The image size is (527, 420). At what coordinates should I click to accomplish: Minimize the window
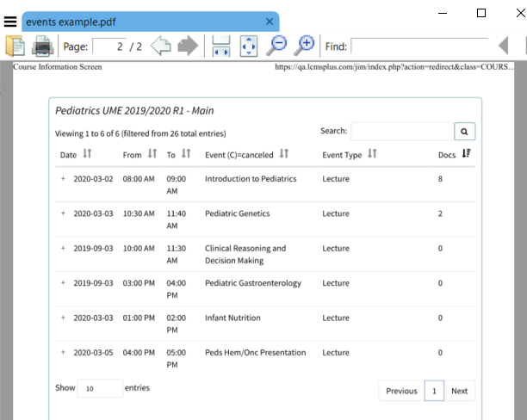[443, 13]
